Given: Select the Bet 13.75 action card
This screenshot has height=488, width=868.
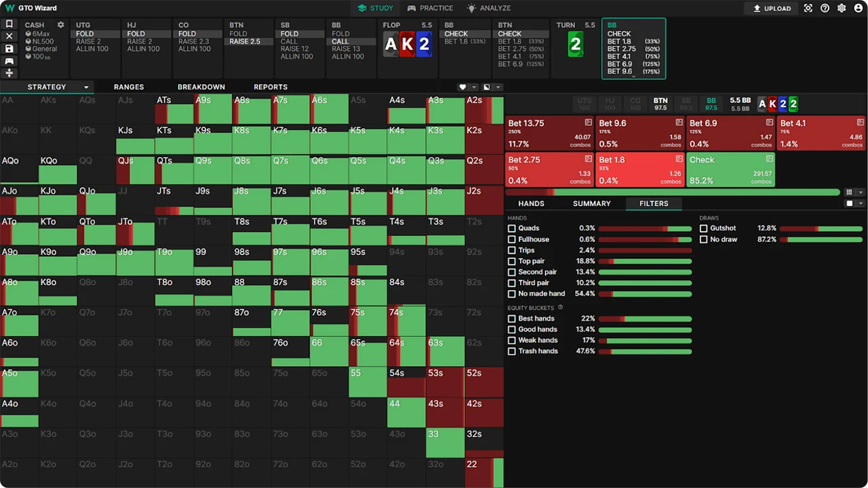Looking at the screenshot, I should [x=549, y=133].
